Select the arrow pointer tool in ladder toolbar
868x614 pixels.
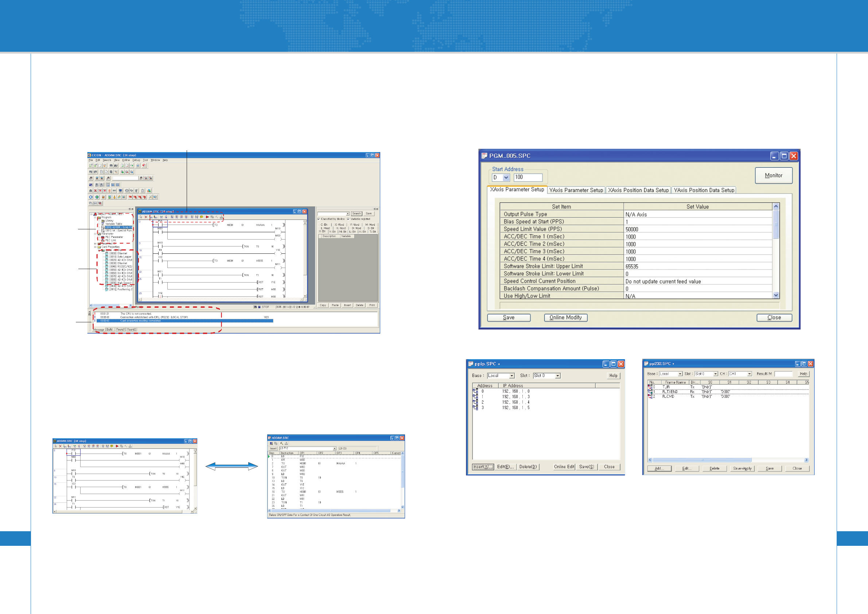pyautogui.click(x=141, y=217)
